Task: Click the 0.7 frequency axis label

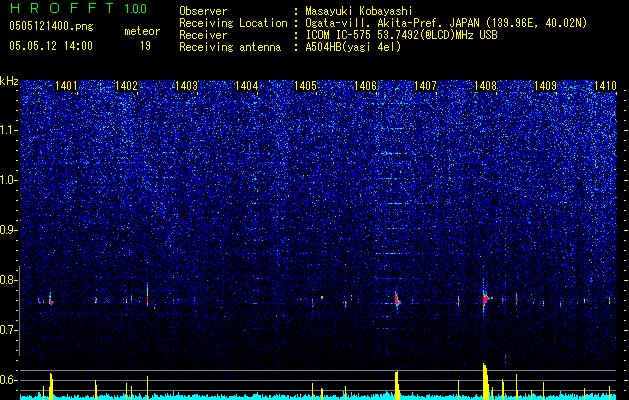Action: pos(9,330)
